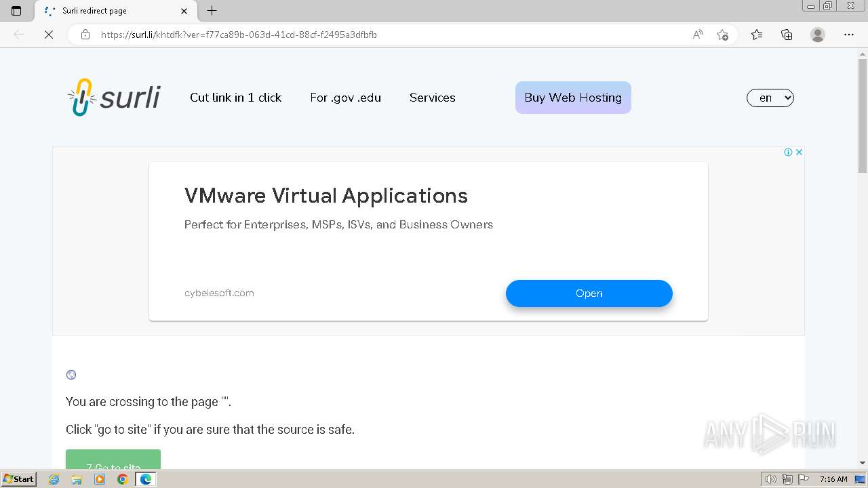This screenshot has height=488, width=868.
Task: Open the Windows Start menu
Action: (19, 479)
